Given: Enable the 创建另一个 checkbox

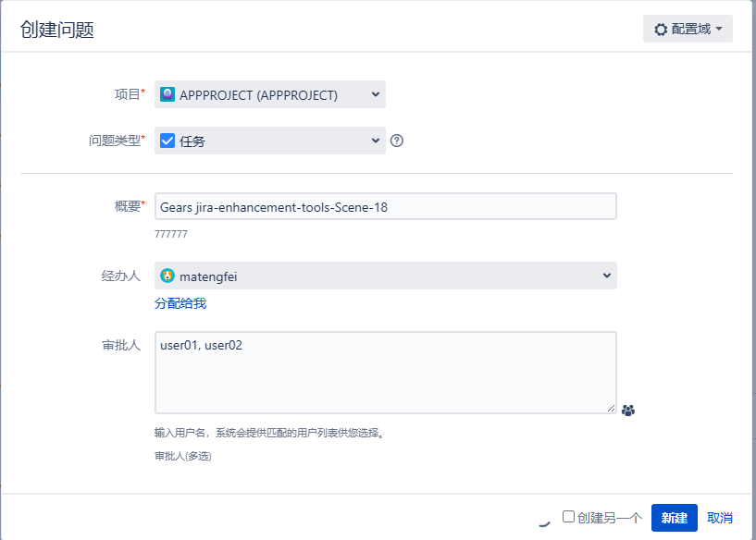Looking at the screenshot, I should point(568,517).
